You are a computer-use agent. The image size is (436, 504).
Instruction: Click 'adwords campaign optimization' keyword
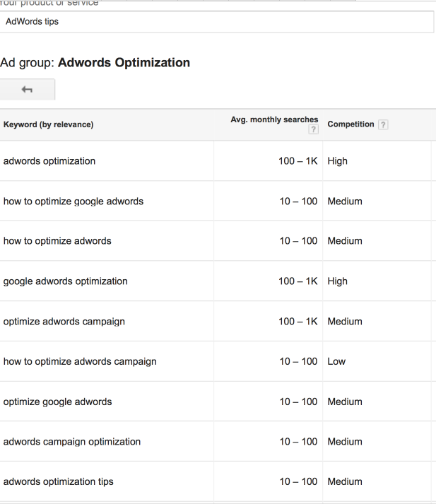[x=72, y=442]
